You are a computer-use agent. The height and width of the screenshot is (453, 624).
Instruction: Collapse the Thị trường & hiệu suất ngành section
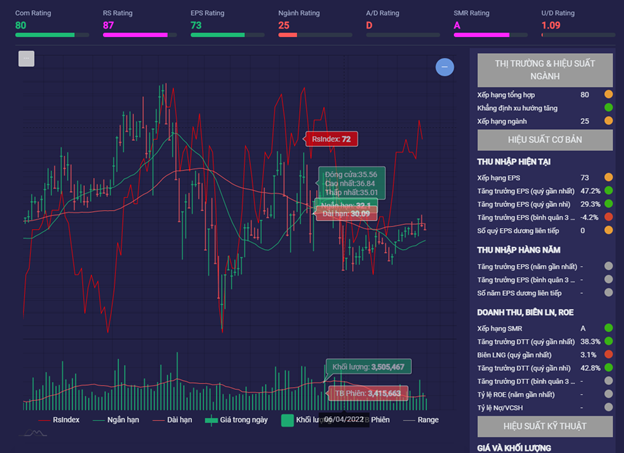click(543, 69)
